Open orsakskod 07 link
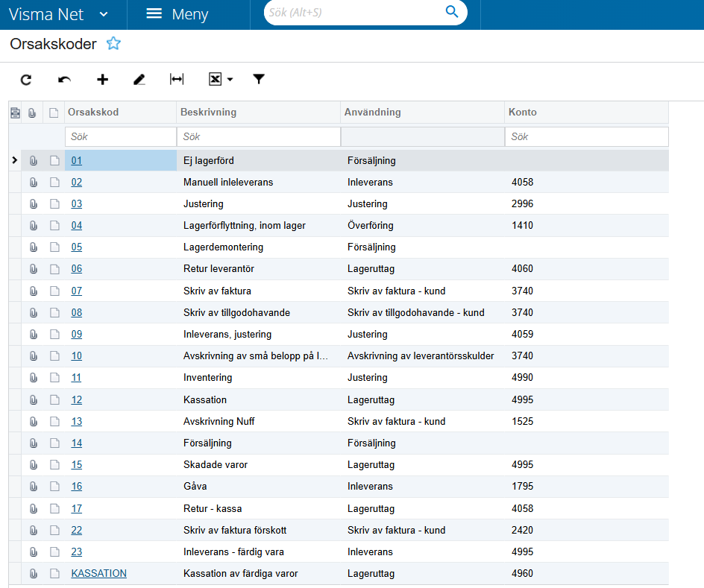The width and height of the screenshot is (704, 588). pos(76,291)
